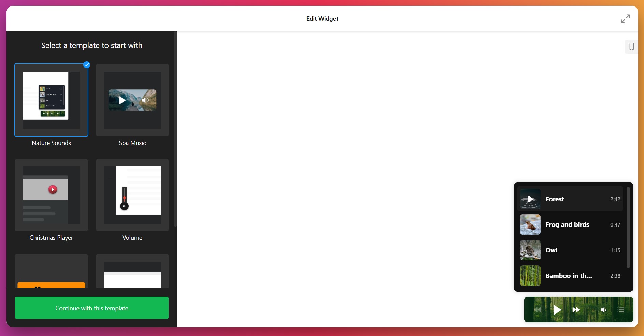This screenshot has width=644, height=336.
Task: Expand the Edit Widget dialog to fullscreen
Action: coord(625,19)
